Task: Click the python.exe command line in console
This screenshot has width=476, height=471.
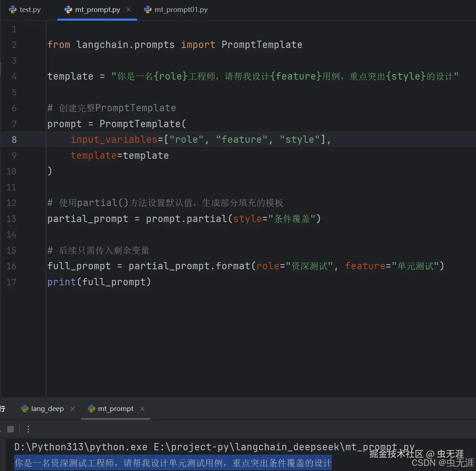Action: point(214,447)
